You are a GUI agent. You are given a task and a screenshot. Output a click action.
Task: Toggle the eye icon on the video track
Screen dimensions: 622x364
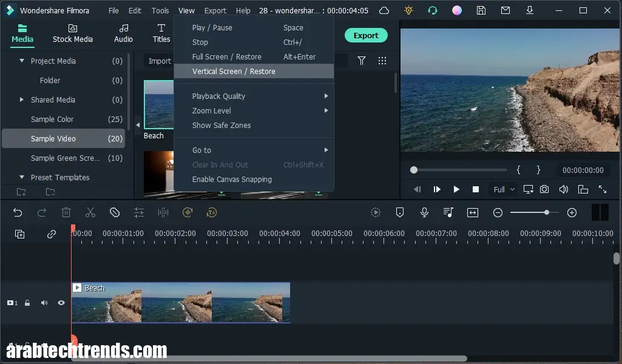pyautogui.click(x=61, y=302)
